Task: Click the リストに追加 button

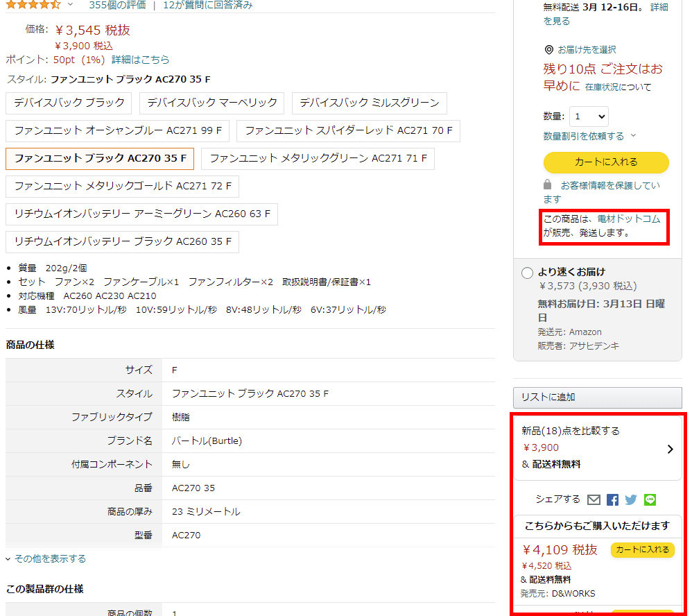Action: click(x=597, y=397)
